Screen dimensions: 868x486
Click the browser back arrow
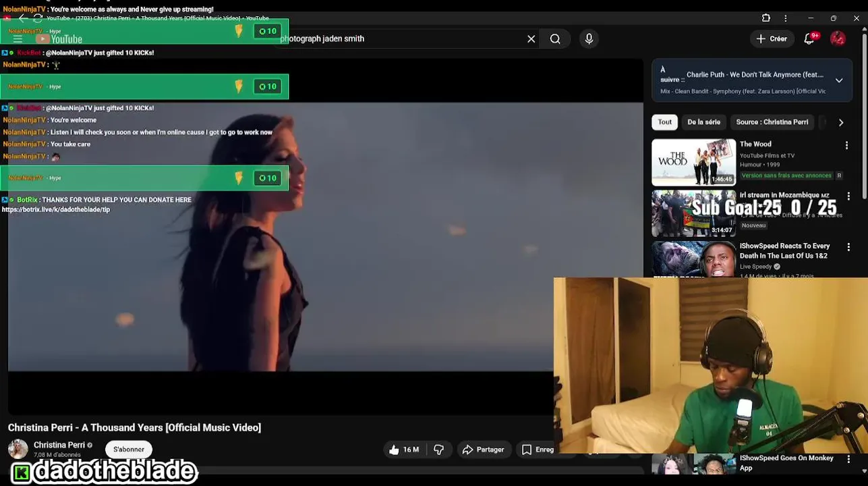(x=22, y=18)
